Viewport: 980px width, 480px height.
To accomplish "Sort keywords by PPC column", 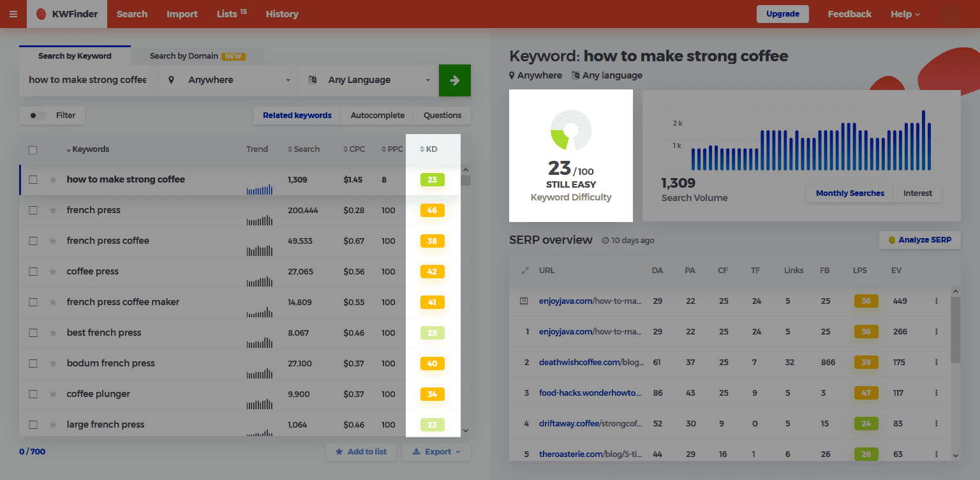I will tap(392, 149).
